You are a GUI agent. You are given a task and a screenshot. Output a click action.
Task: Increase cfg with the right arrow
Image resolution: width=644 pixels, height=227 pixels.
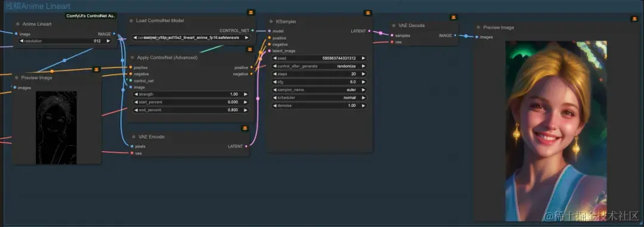pos(364,82)
